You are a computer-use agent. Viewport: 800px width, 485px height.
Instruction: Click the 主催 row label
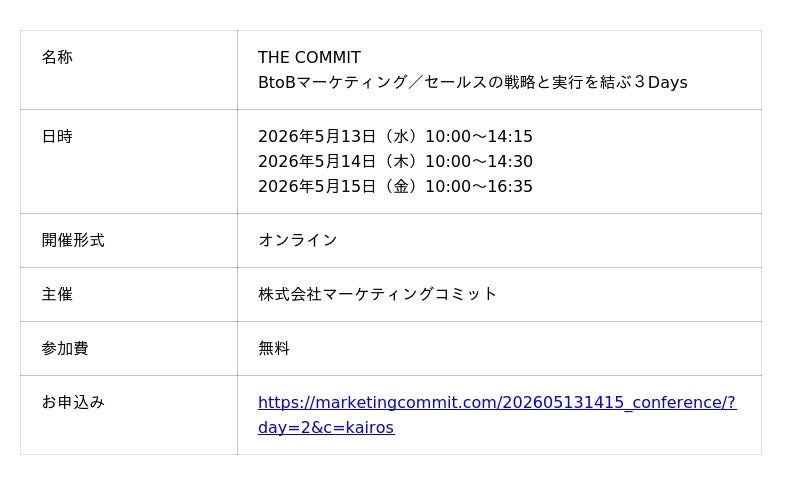57,295
